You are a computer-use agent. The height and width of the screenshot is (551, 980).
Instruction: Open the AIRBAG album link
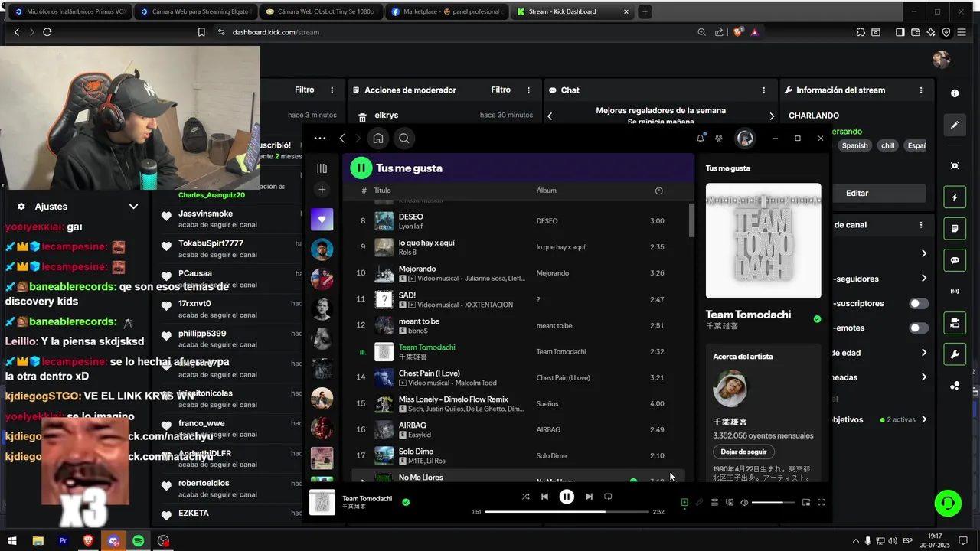548,430
